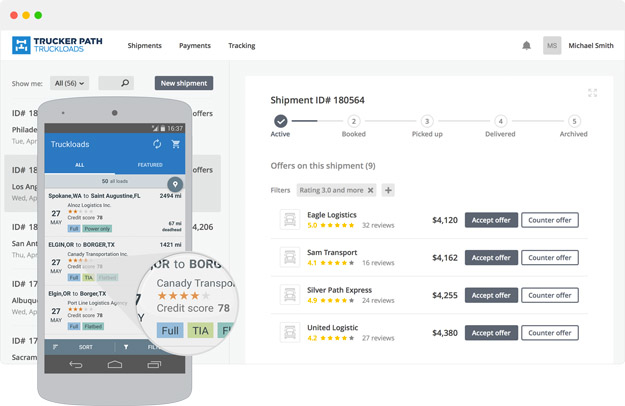Click Eagle Logistics 32 reviews
This screenshot has width=625, height=406.
pyautogui.click(x=378, y=225)
